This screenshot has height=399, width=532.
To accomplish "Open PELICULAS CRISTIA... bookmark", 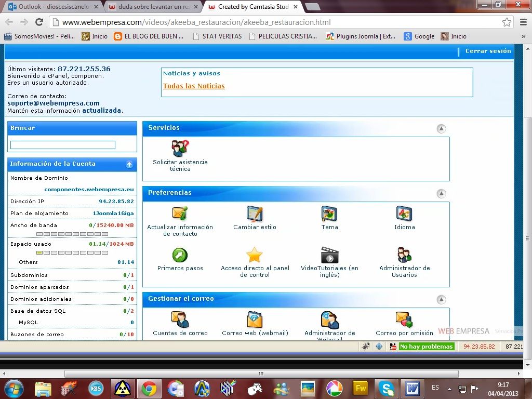I will 283,36.
